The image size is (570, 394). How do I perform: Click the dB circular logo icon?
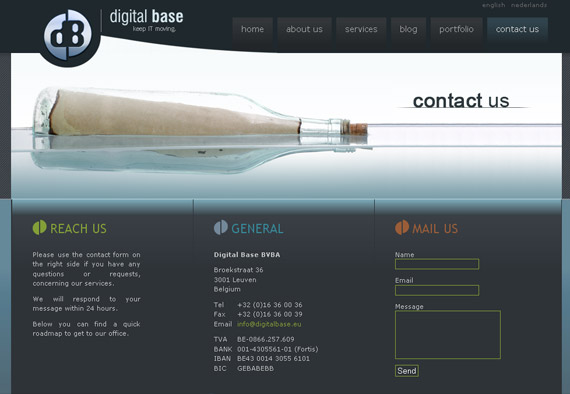point(68,35)
